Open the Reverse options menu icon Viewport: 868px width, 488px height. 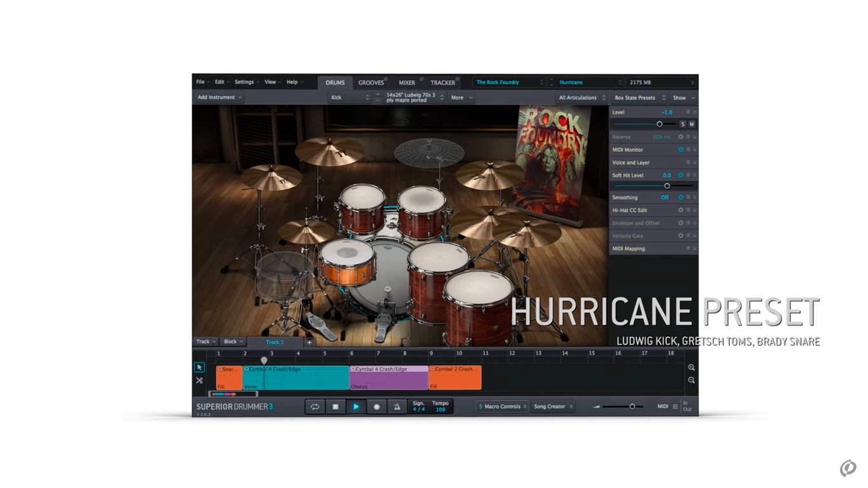pos(688,137)
